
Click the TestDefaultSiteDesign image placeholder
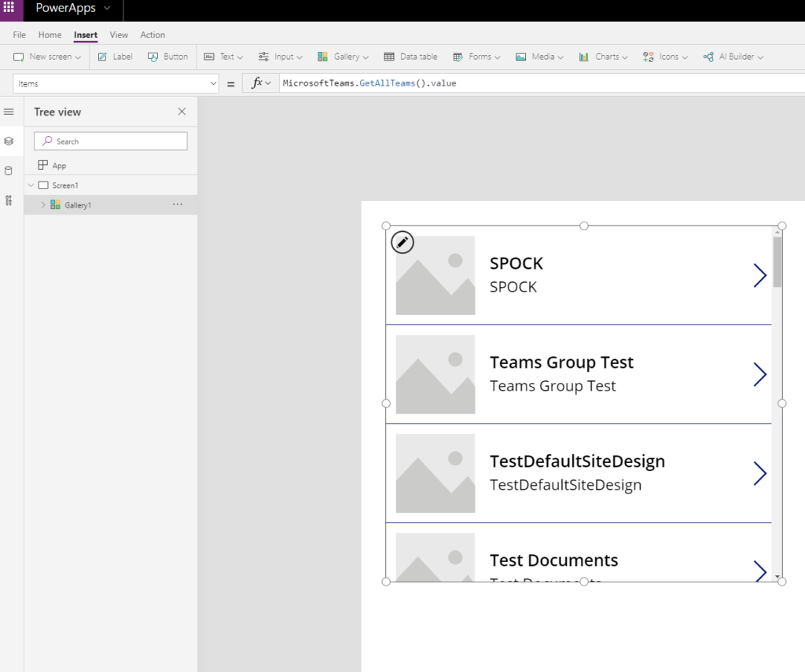[436, 473]
